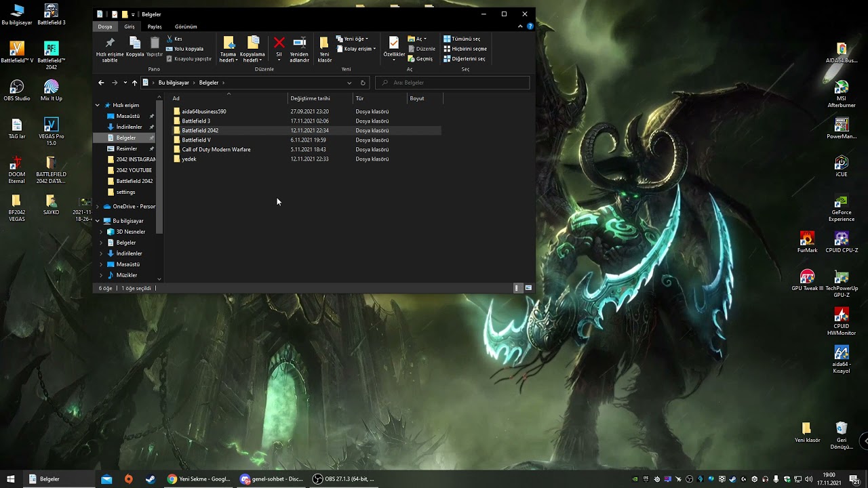Viewport: 868px width, 488px height.
Task: Open Taşıma hedefi dropdown
Action: (x=229, y=49)
